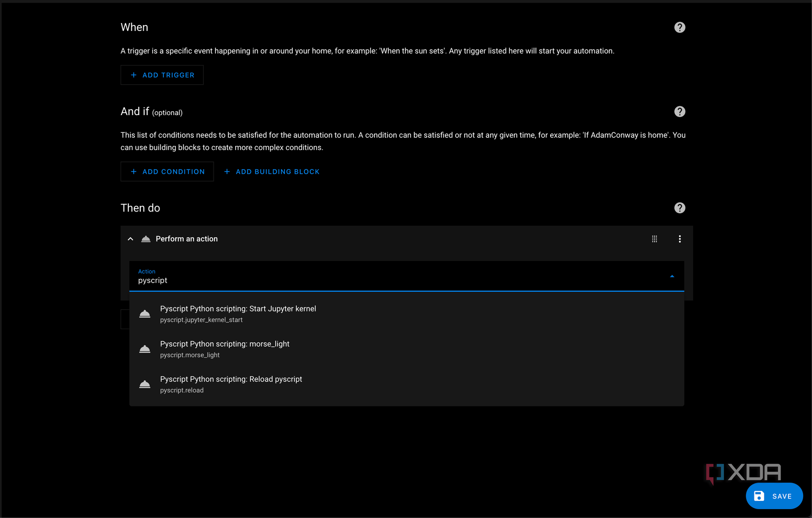Pick Reload pyscript from the list
This screenshot has height=518, width=812.
pyautogui.click(x=231, y=384)
